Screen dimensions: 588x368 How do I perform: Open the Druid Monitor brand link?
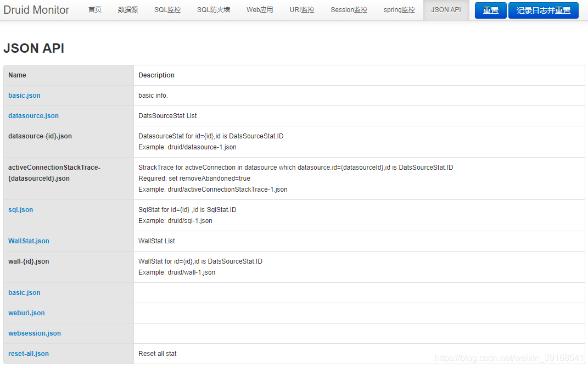pos(36,10)
